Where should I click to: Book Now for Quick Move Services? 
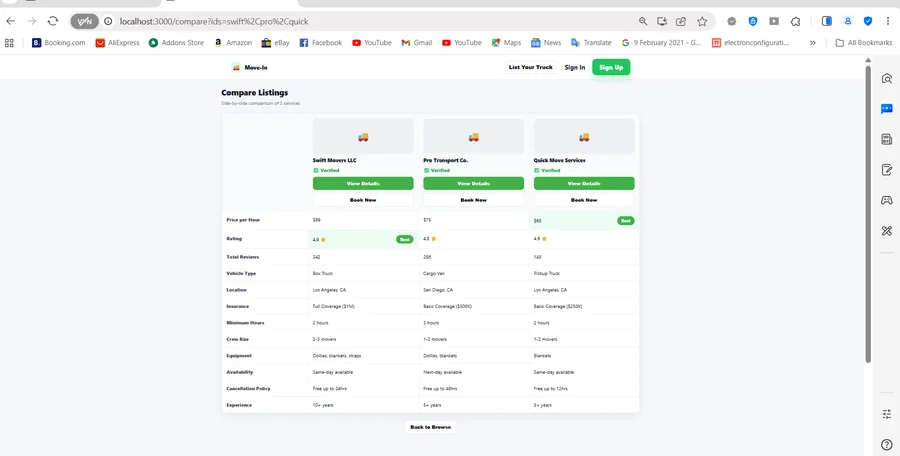[584, 200]
